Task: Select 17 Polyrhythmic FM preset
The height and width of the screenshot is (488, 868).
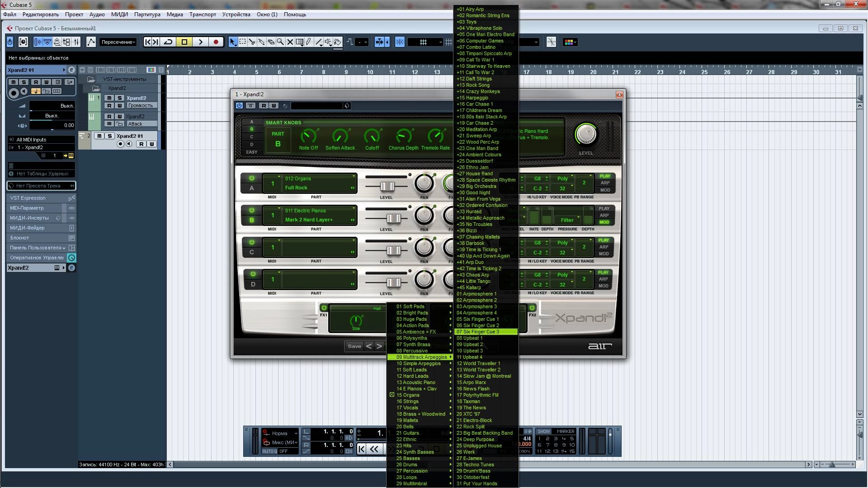Action: coord(486,395)
